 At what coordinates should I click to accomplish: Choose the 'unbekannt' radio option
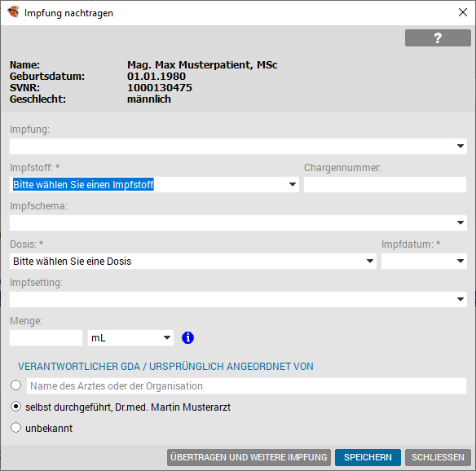click(x=15, y=428)
